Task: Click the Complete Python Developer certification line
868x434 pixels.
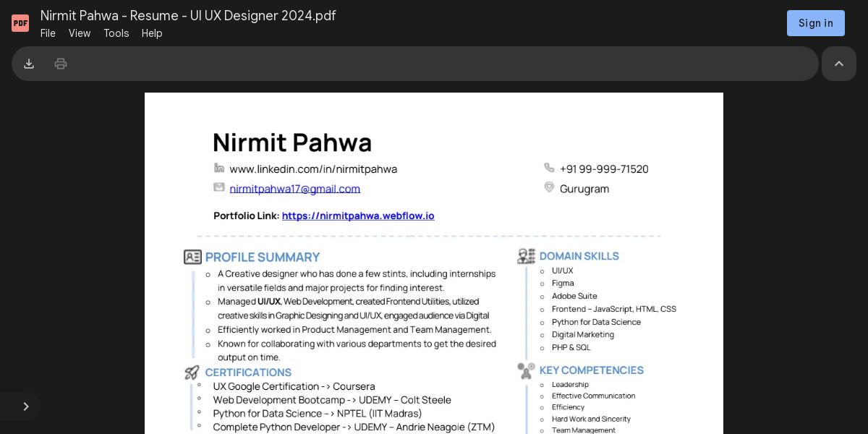Action: click(x=354, y=427)
